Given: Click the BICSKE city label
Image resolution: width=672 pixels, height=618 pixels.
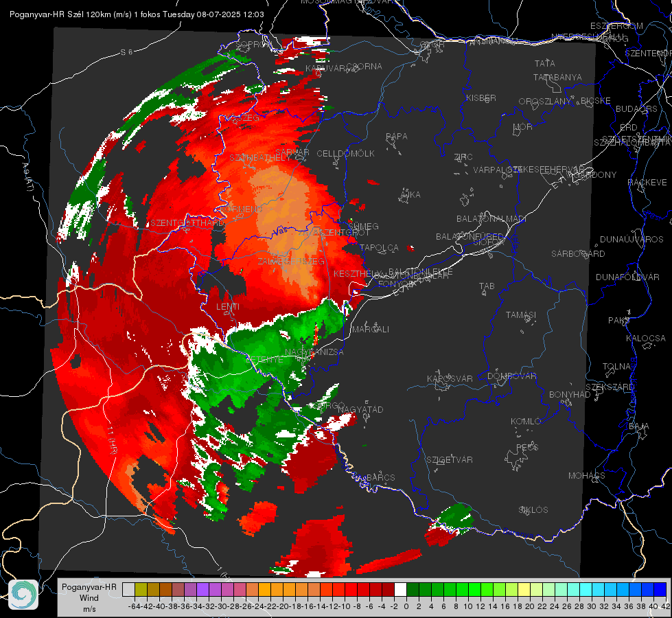Looking at the screenshot, I should pyautogui.click(x=596, y=100).
